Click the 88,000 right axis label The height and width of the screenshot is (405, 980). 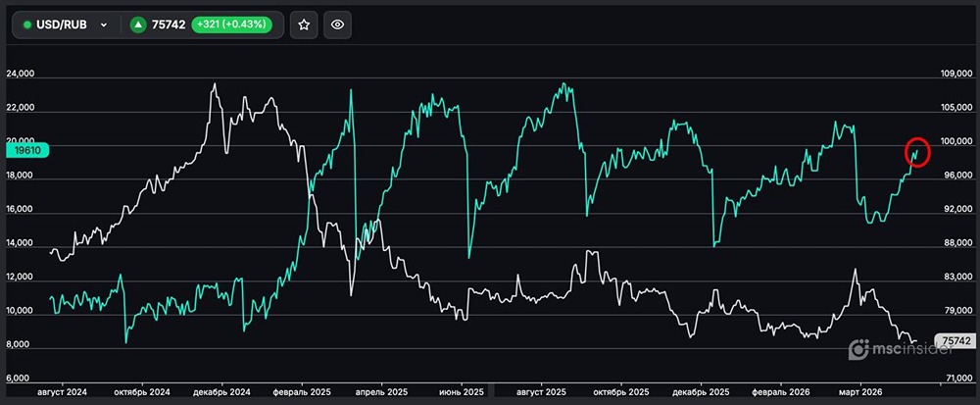point(956,243)
